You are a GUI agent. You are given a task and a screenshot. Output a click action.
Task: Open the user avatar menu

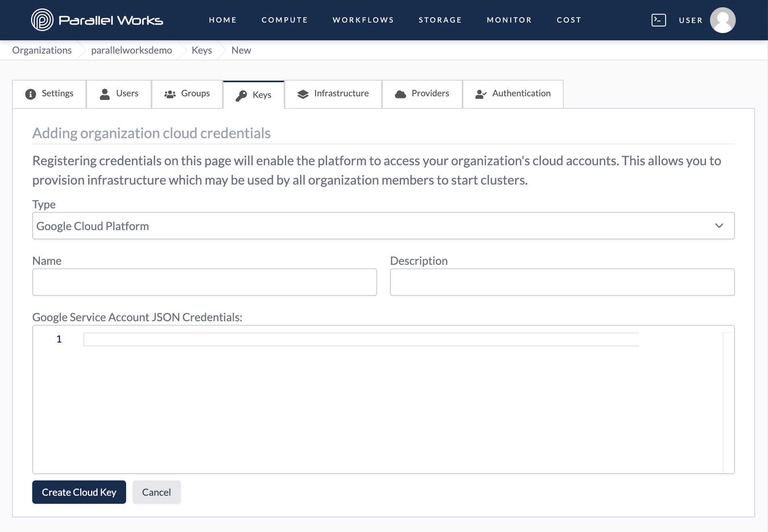722,20
